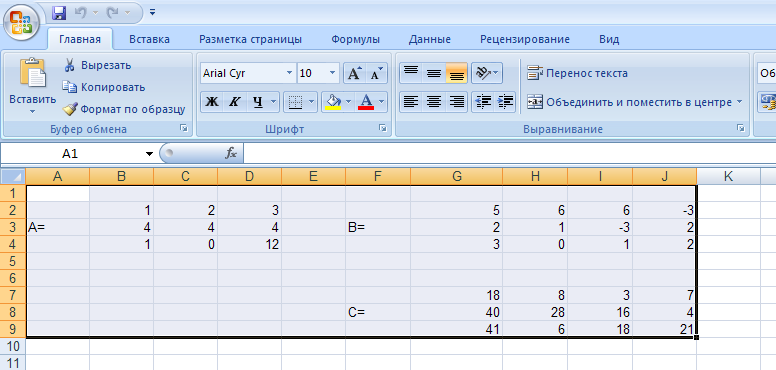Click Формат по образцу button
Viewport: 776px width, 370px height.
click(124, 109)
